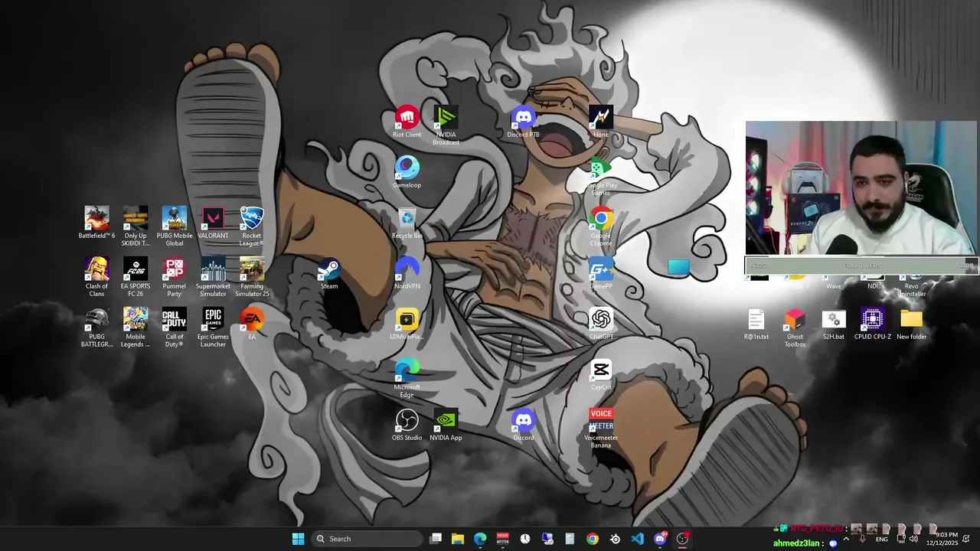Image resolution: width=980 pixels, height=551 pixels.
Task: Change input language ENG in tray
Action: point(882,539)
